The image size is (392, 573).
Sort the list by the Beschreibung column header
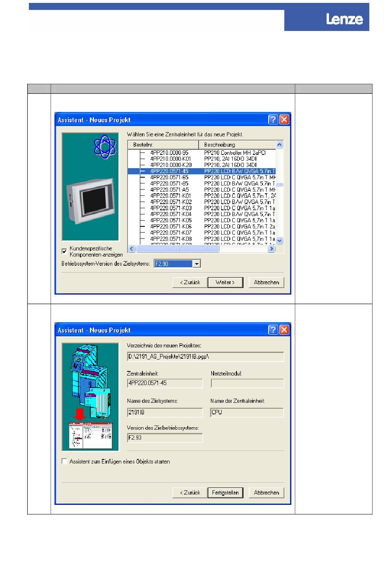click(237, 145)
